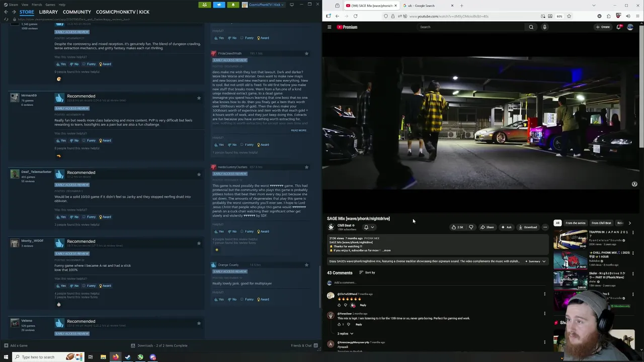Open more actions menu under the video

(x=545, y=227)
